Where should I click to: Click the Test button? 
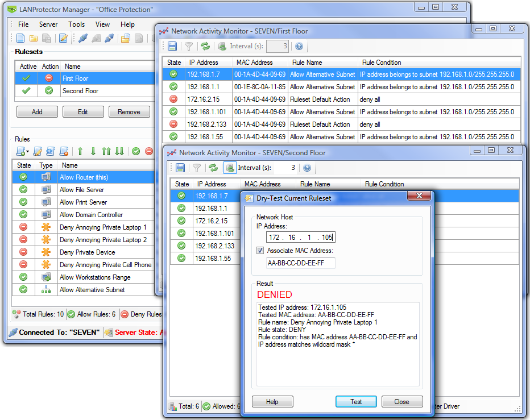(x=356, y=402)
